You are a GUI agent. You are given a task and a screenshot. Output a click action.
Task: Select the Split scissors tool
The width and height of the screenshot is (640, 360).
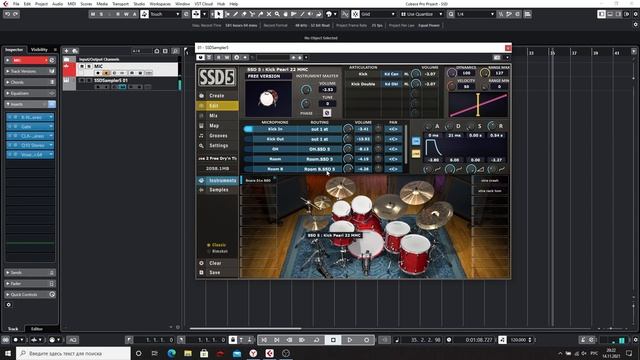click(x=252, y=14)
